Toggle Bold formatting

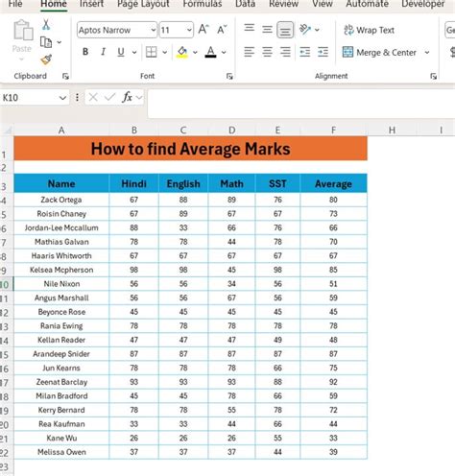click(x=85, y=52)
